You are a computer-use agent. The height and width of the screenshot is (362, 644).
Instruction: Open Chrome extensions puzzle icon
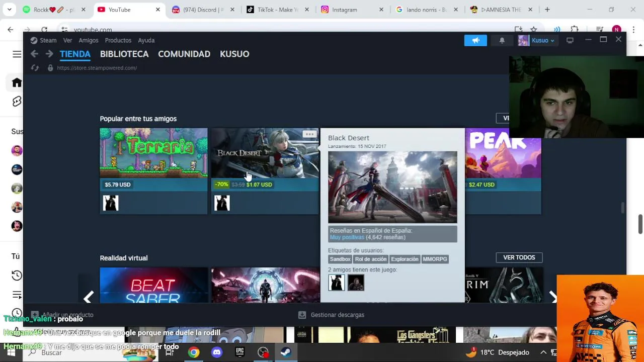point(575,30)
